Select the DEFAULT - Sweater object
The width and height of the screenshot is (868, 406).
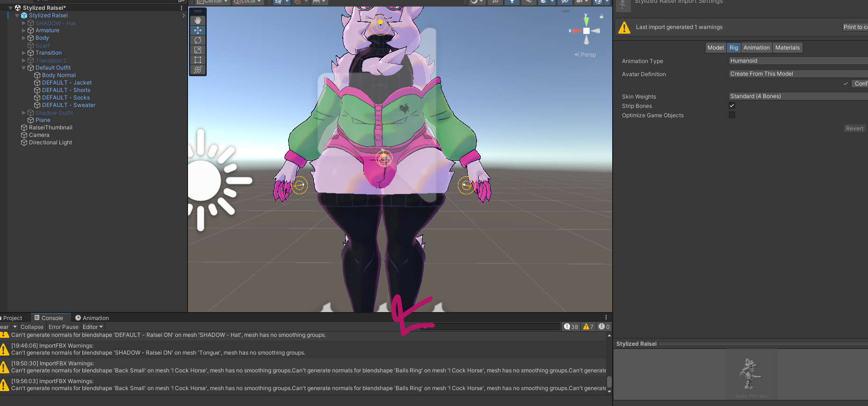tap(69, 105)
